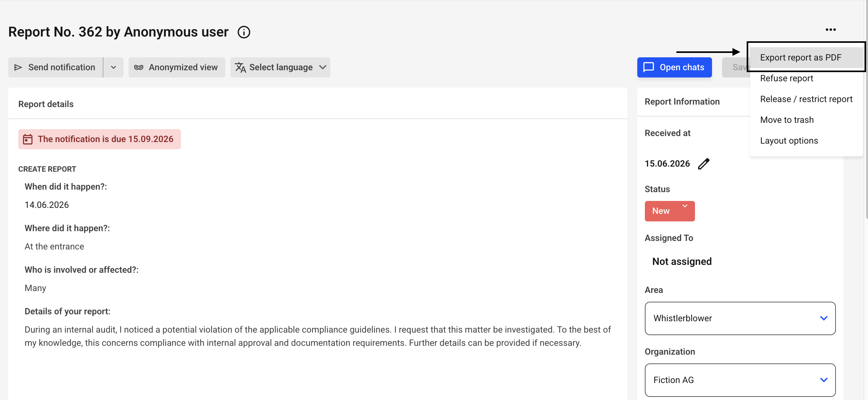Open the Area dropdown showing Whistlerblower
The image size is (868, 400).
click(x=740, y=318)
